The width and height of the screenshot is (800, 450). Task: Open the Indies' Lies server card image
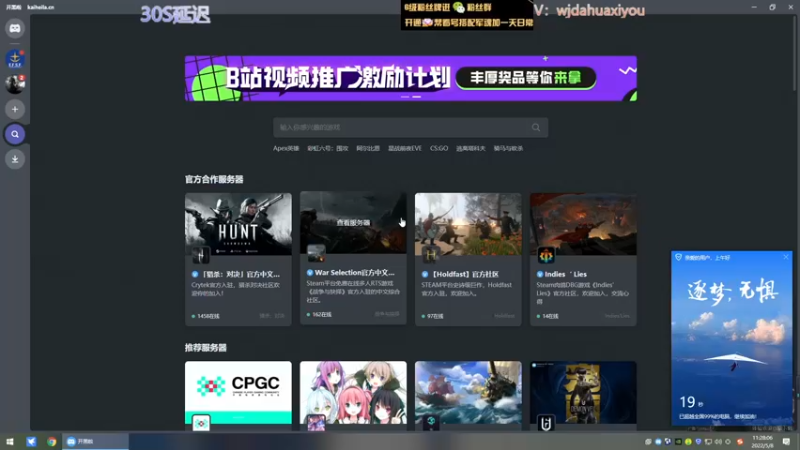(x=583, y=224)
